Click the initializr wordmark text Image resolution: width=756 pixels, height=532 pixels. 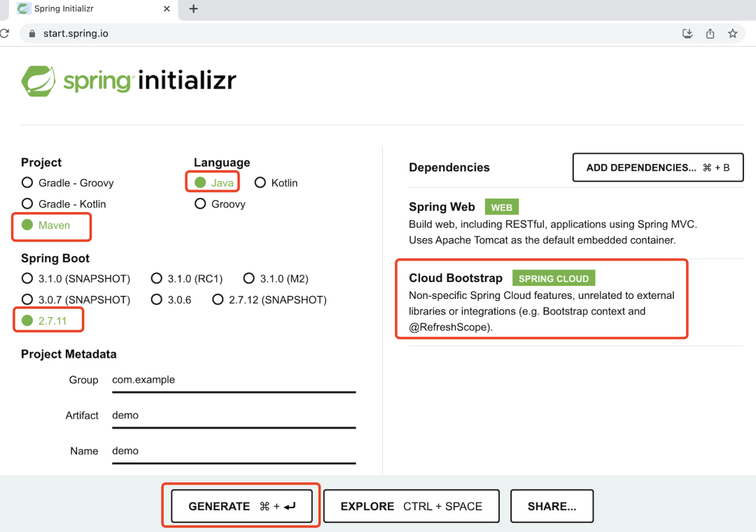point(187,80)
